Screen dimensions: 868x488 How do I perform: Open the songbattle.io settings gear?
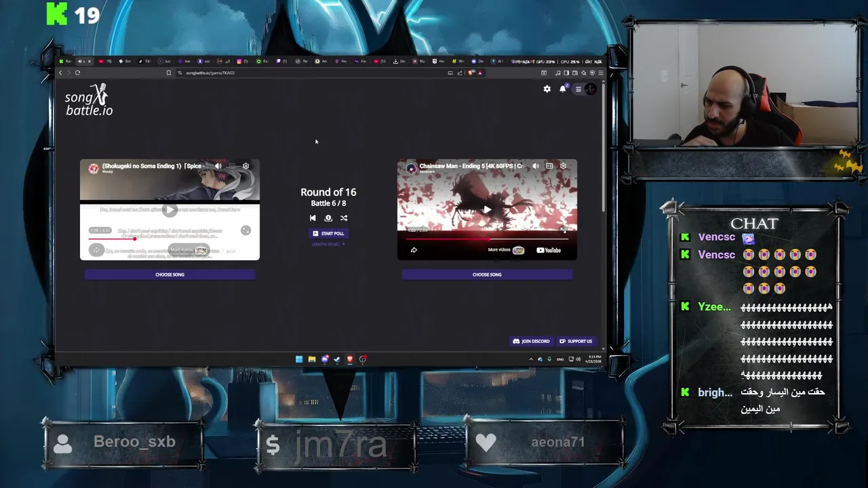[x=547, y=89]
